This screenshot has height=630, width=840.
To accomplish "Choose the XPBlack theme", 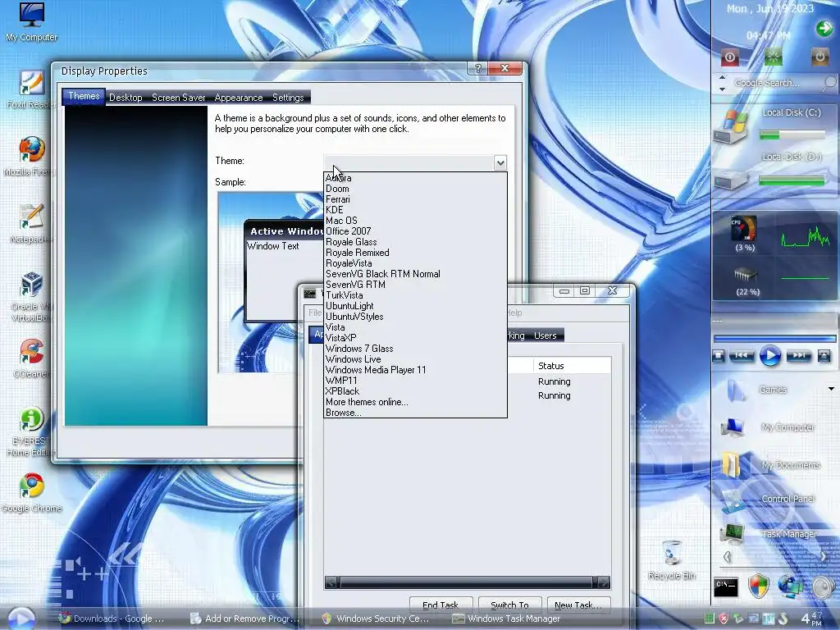I will 415,391.
